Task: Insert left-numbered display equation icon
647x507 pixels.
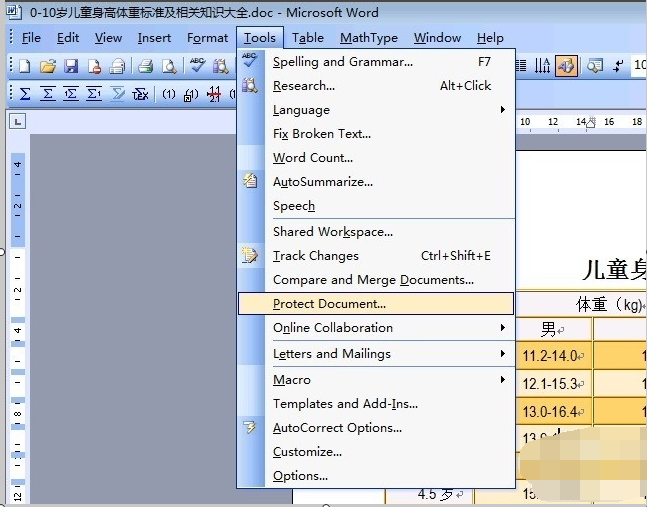Action: coord(71,94)
